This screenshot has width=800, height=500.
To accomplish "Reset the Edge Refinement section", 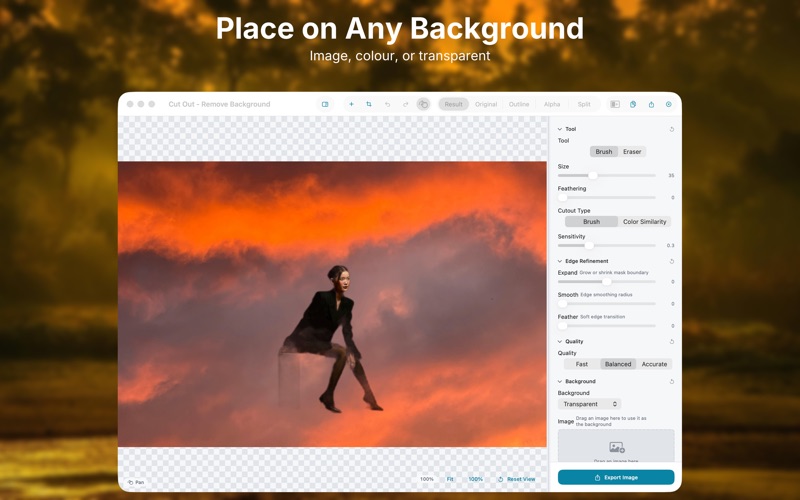I will point(671,261).
